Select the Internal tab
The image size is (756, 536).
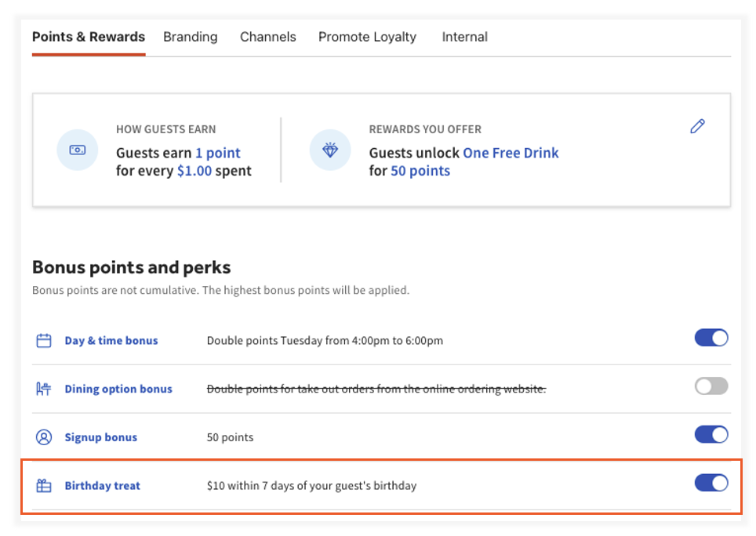point(464,37)
